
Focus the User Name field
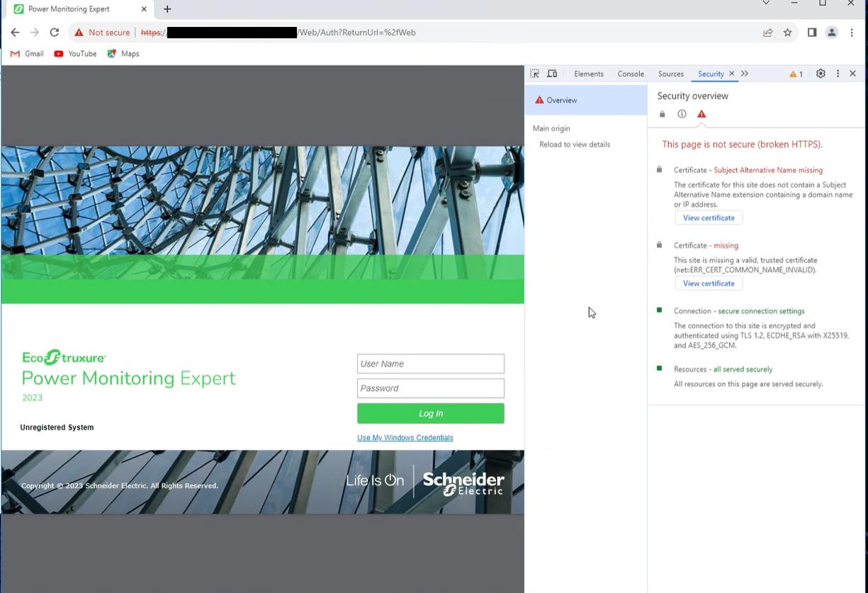click(x=431, y=363)
